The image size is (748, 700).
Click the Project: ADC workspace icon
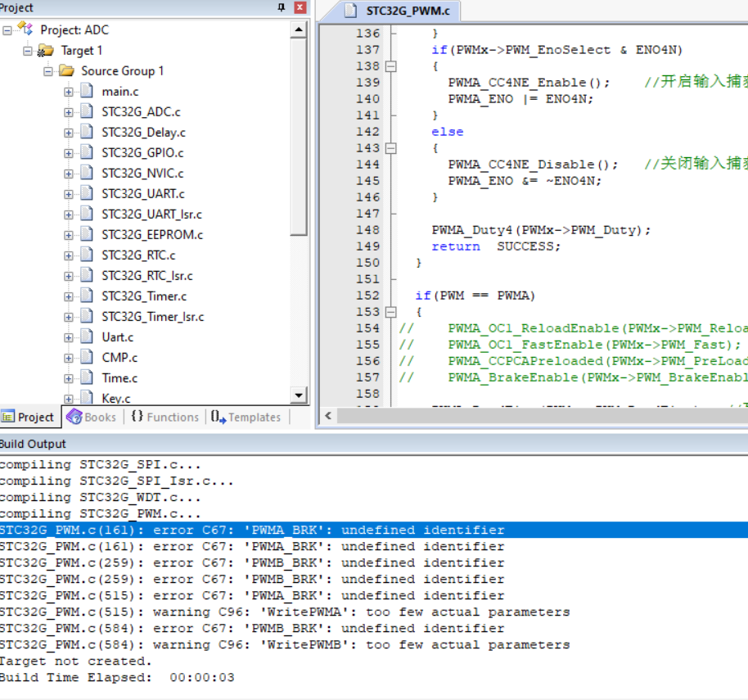25,29
